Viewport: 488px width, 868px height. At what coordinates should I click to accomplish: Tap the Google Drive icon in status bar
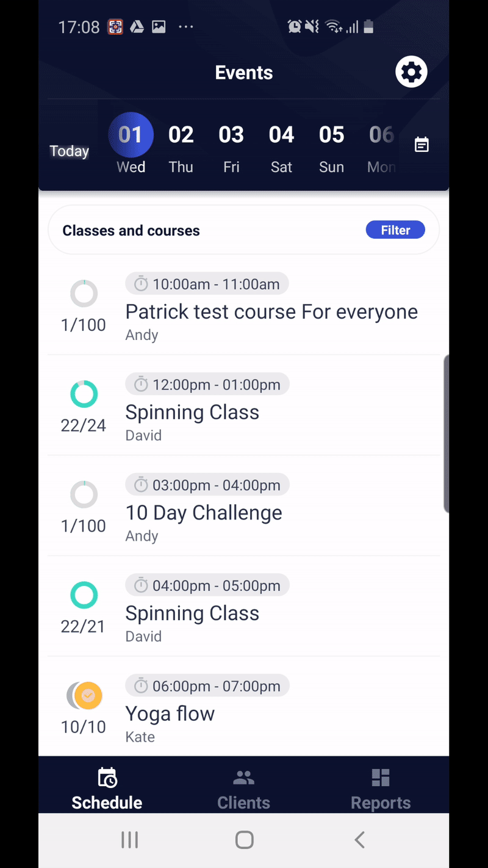coord(137,26)
